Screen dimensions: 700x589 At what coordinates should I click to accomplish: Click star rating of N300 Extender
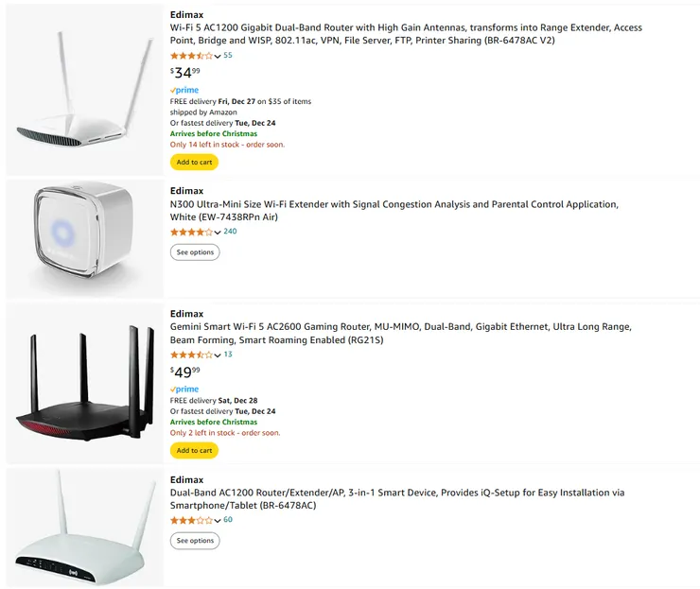coord(191,232)
